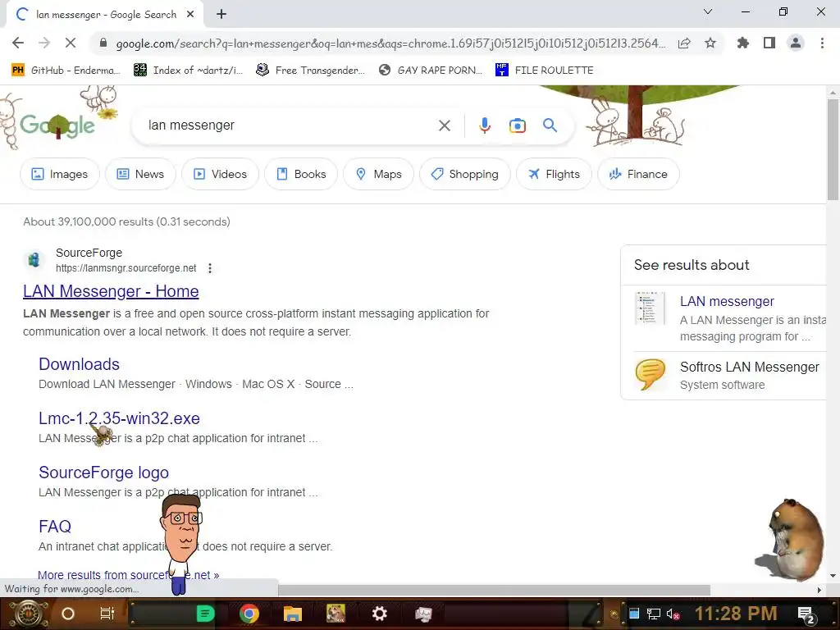This screenshot has width=840, height=630.
Task: Open Task View on taskbar
Action: [107, 614]
